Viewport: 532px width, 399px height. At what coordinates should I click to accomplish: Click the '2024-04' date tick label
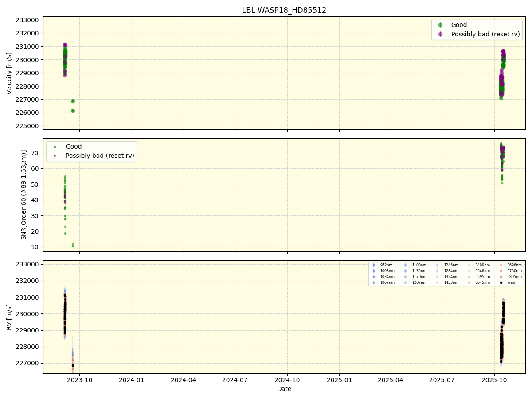(184, 380)
